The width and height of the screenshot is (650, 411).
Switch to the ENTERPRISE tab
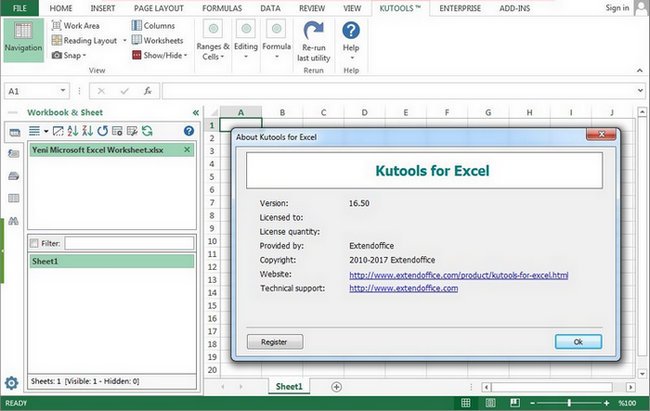pyautogui.click(x=460, y=8)
